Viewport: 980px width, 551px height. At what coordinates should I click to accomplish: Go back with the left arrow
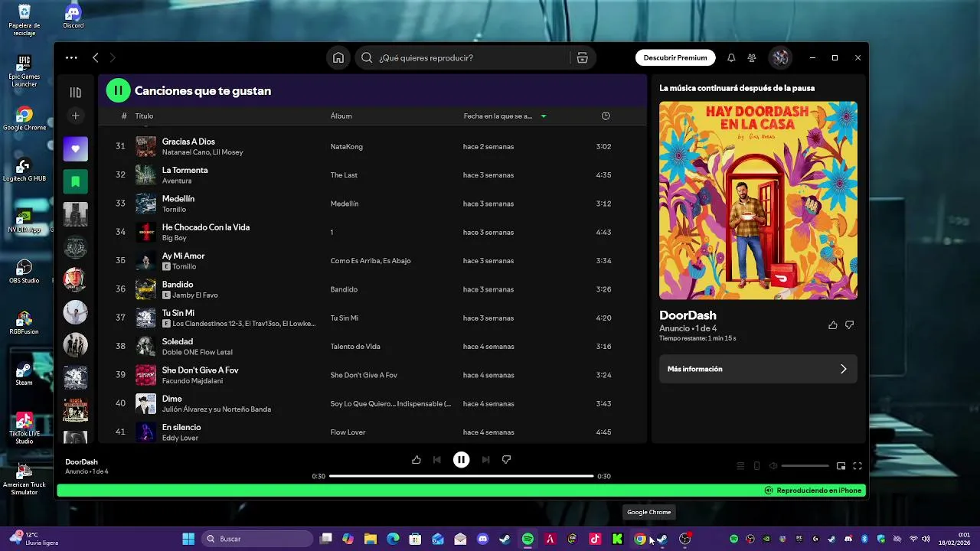(x=96, y=57)
